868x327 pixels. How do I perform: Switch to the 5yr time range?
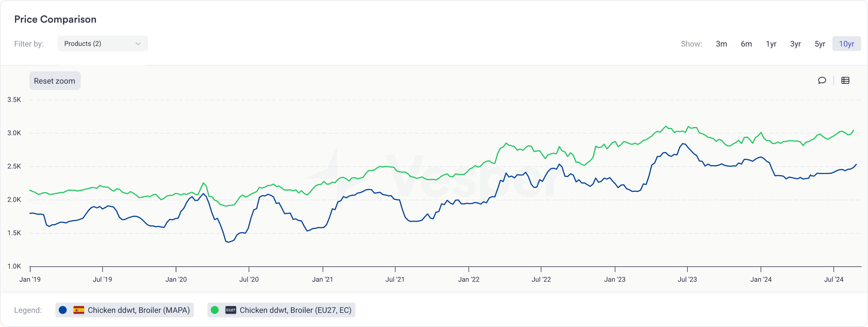click(820, 44)
